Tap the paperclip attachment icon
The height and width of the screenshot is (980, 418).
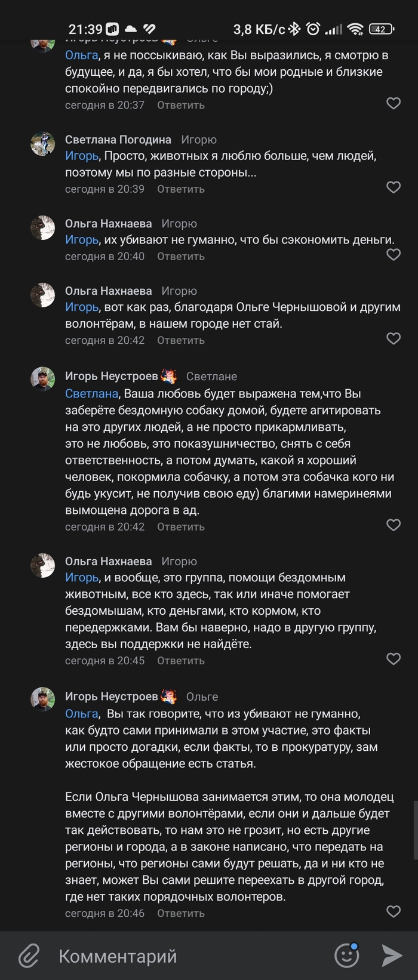tap(28, 956)
